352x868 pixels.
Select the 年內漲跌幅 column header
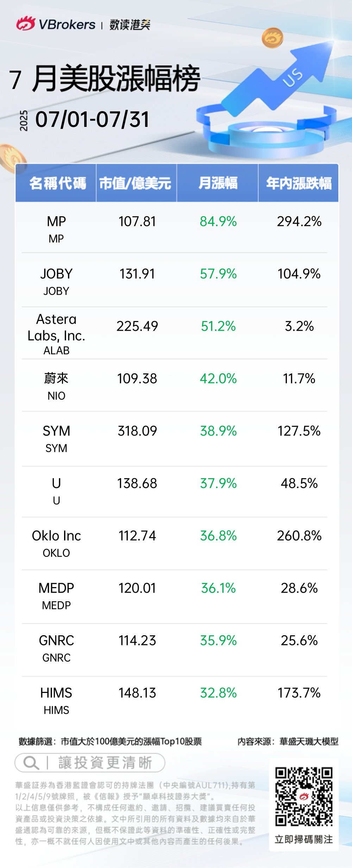298,183
